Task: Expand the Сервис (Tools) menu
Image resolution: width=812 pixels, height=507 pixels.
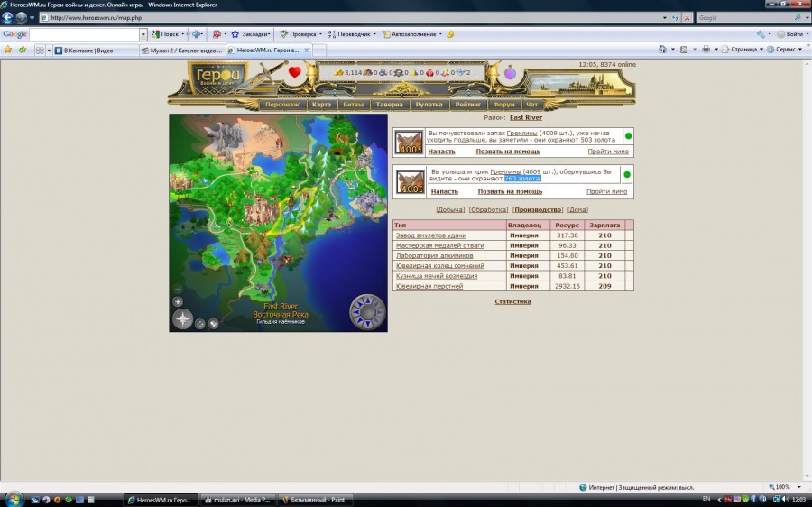Action: [786, 50]
